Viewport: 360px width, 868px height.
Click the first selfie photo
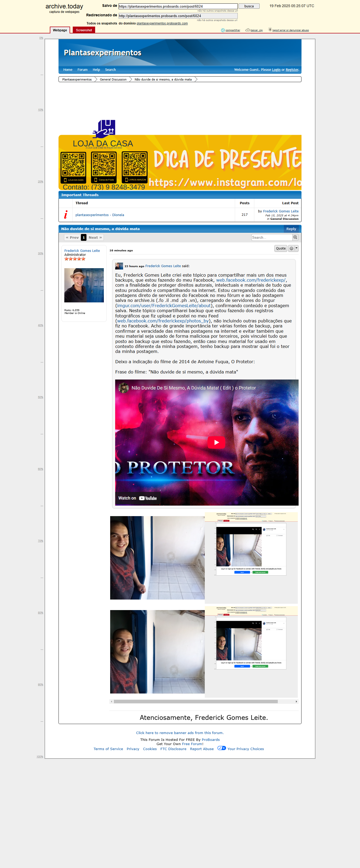tap(157, 558)
